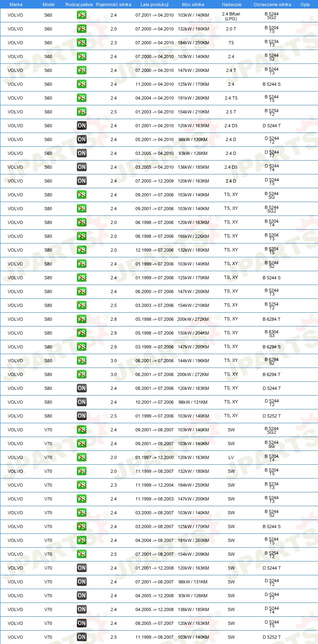This screenshot has height=644, width=318.
Task: Select the '04.2004 -> 04.2010' production cell
Action: click(x=155, y=98)
